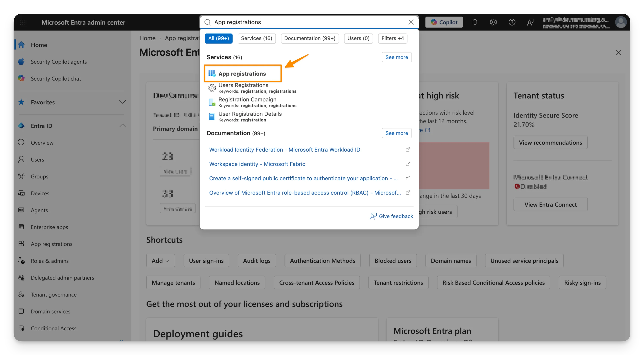Select the Users (0) filter tab
Image resolution: width=644 pixels, height=355 pixels.
(x=358, y=38)
